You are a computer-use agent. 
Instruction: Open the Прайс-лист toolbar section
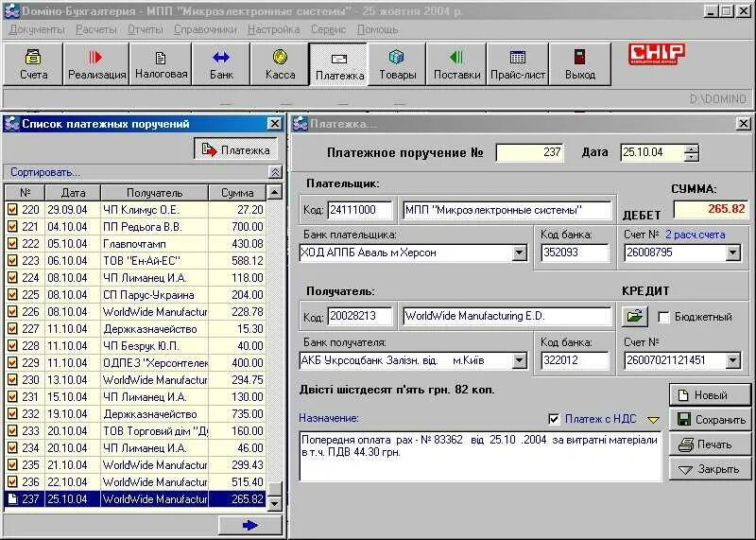(x=517, y=64)
